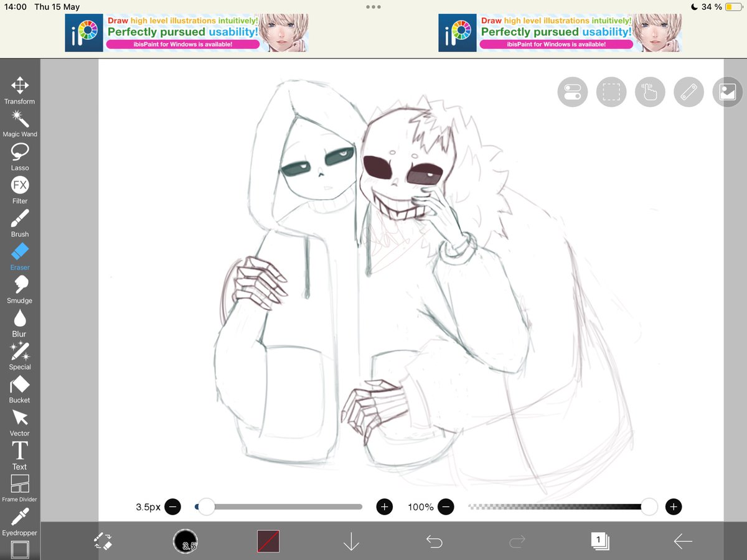The image size is (747, 560).
Task: Select the Frame Divider tool
Action: click(20, 489)
